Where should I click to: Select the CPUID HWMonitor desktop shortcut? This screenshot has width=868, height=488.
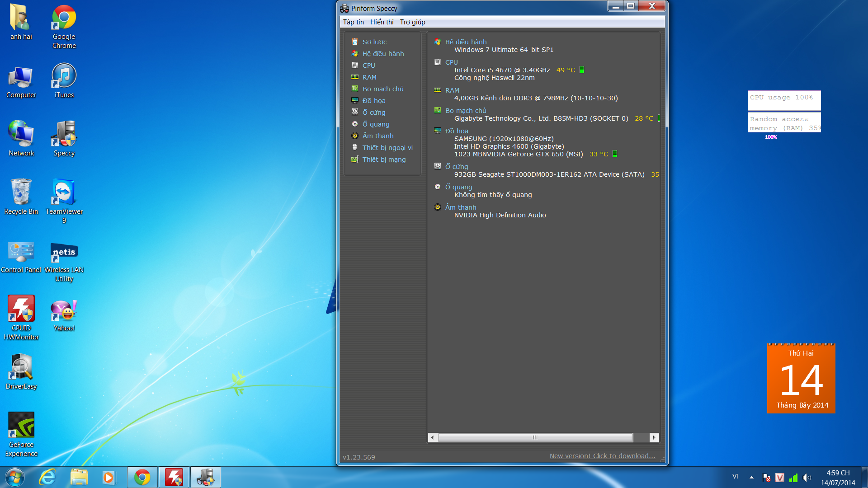pos(21,318)
